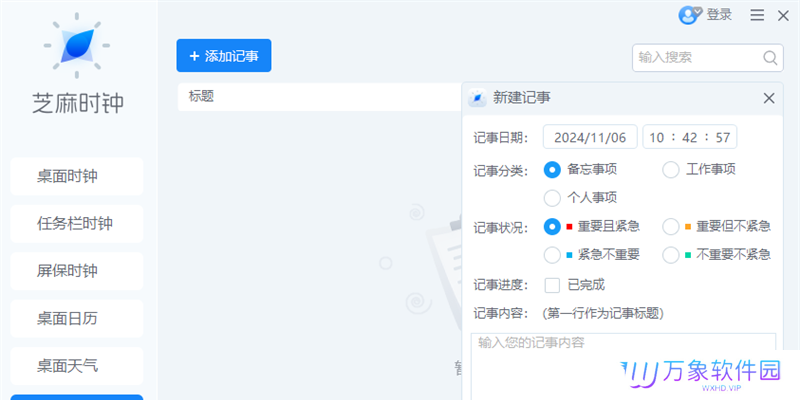Select the 个人事项 radio button
The height and width of the screenshot is (400, 800).
[552, 198]
